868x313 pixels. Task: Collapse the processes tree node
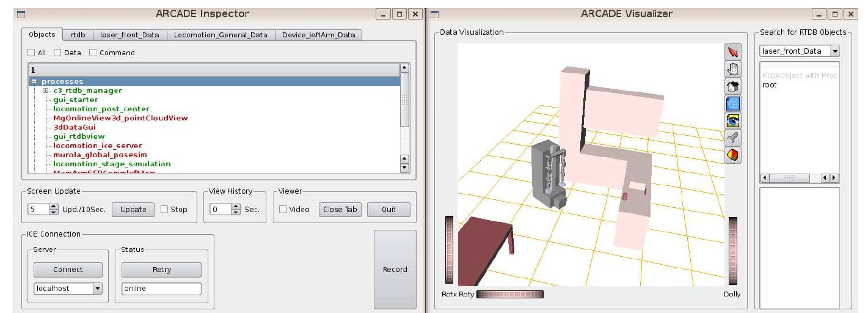click(34, 81)
